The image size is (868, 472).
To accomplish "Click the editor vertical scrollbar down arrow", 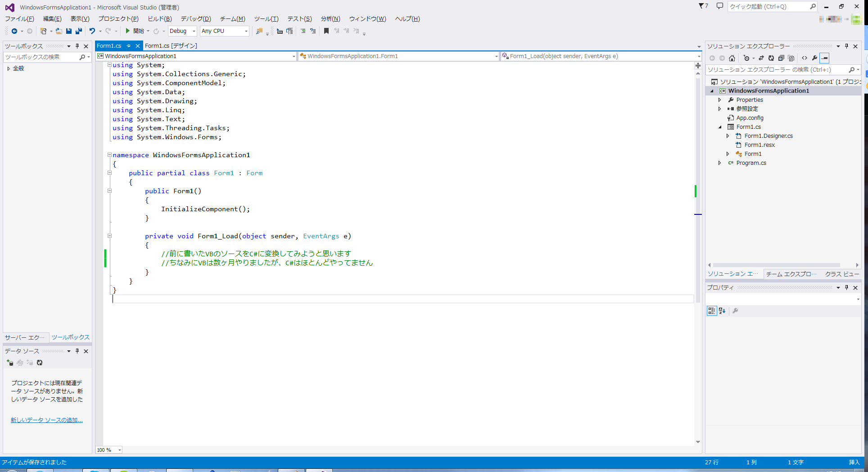I will [x=698, y=442].
